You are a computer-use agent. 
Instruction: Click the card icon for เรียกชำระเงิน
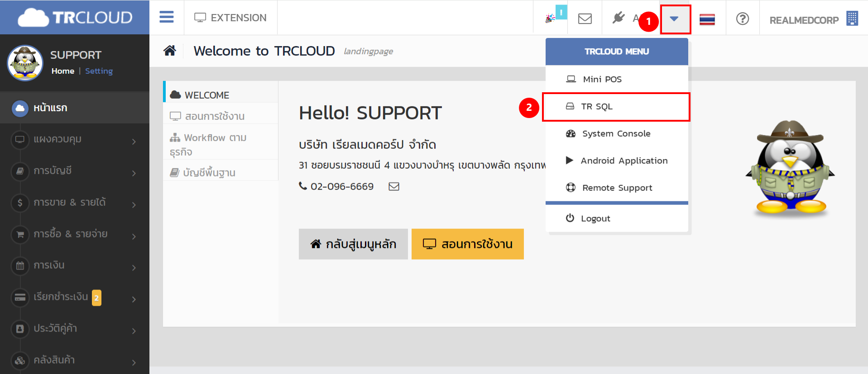pos(20,297)
